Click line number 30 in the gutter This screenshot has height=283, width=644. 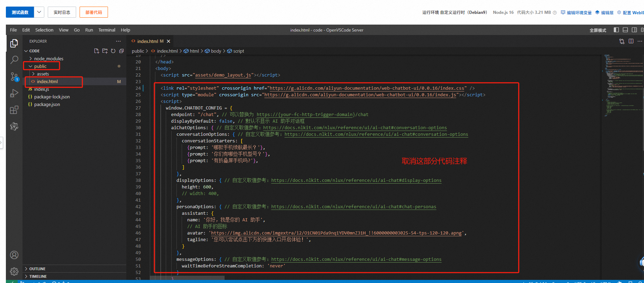coord(138,128)
